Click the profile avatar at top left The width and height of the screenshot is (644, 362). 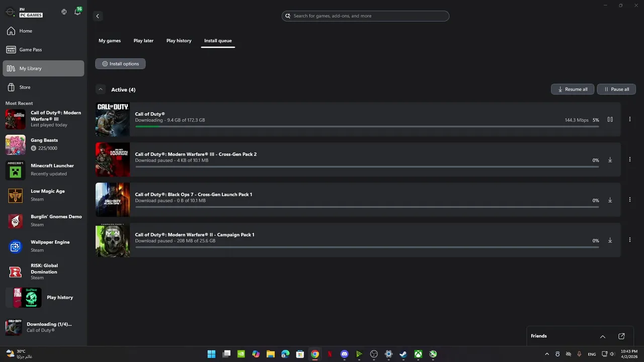click(x=10, y=12)
